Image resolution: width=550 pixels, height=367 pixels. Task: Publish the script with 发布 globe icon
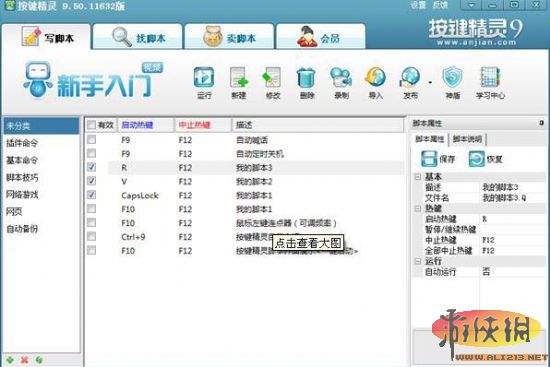point(410,78)
